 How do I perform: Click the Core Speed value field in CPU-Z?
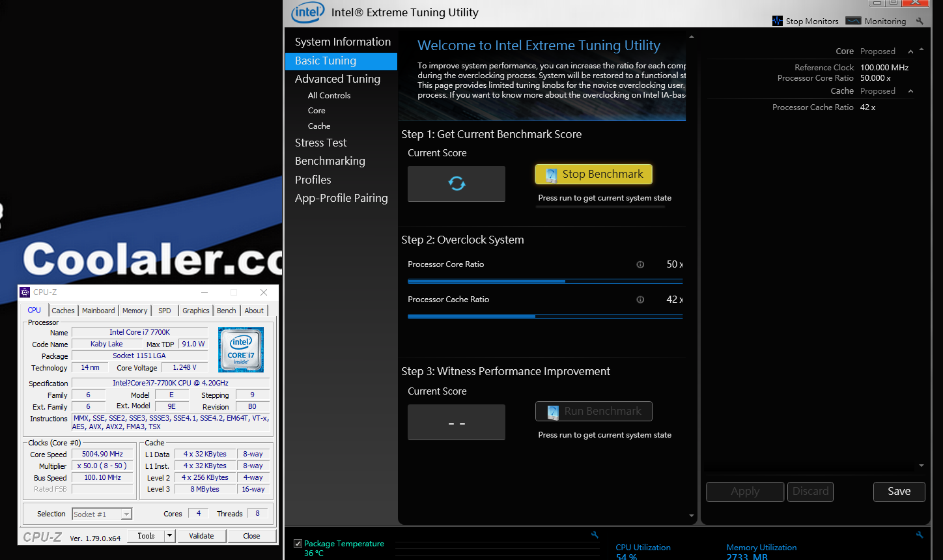coord(102,455)
